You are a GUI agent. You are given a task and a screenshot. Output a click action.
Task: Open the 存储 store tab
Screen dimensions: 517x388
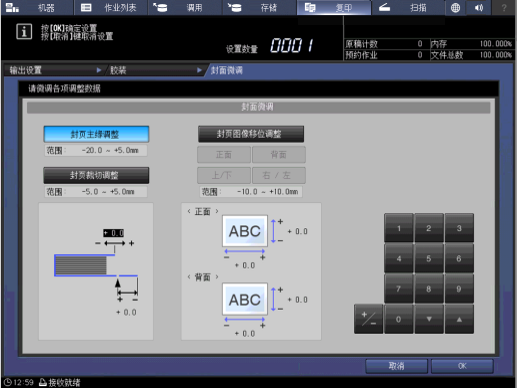click(x=259, y=7)
